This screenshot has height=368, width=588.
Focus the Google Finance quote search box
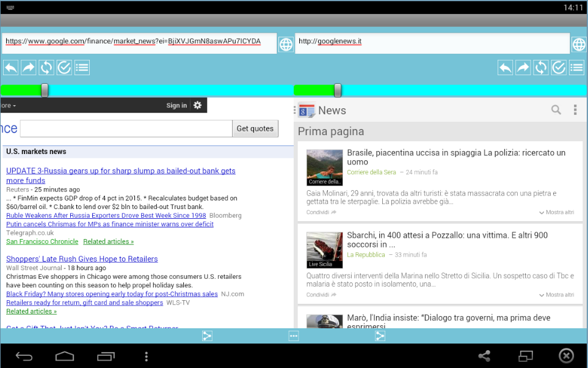point(126,128)
